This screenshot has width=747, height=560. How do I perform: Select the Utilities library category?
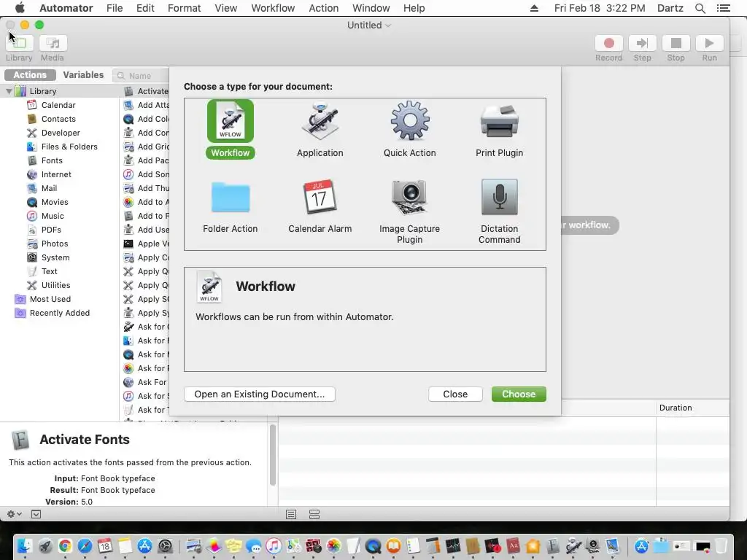pyautogui.click(x=55, y=284)
